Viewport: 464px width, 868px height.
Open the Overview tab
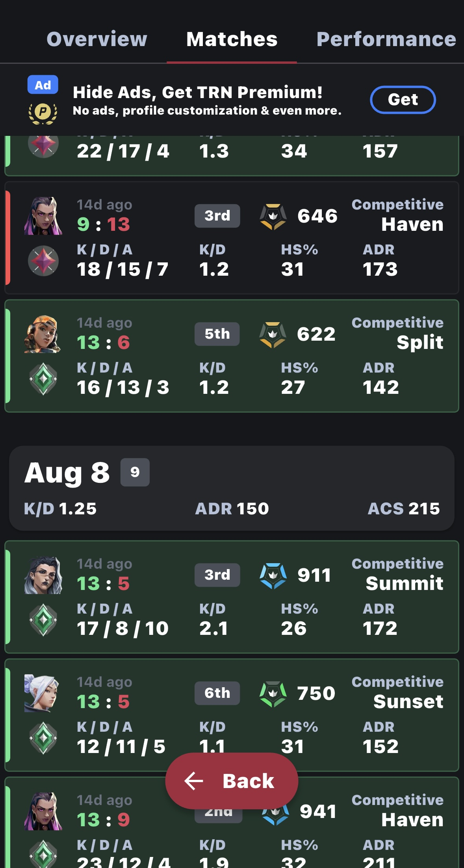tap(97, 39)
